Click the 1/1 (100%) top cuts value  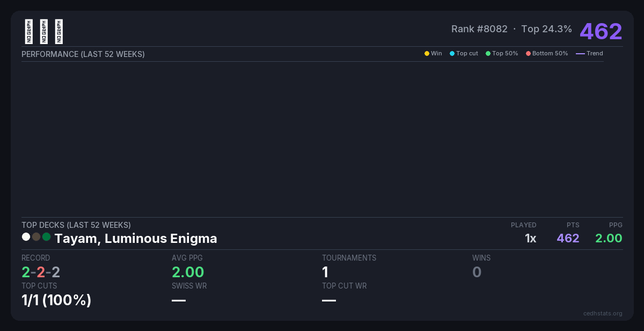(56, 300)
